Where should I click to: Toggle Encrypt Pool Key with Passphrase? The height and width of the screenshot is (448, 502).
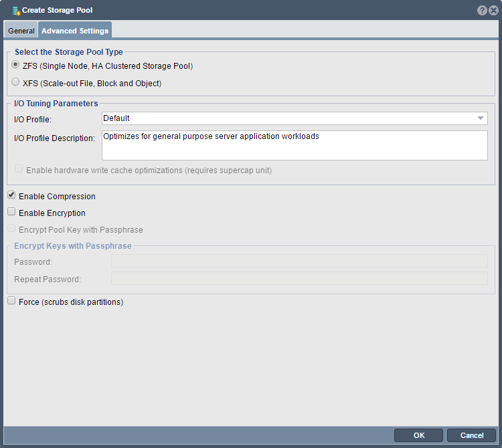tap(11, 228)
